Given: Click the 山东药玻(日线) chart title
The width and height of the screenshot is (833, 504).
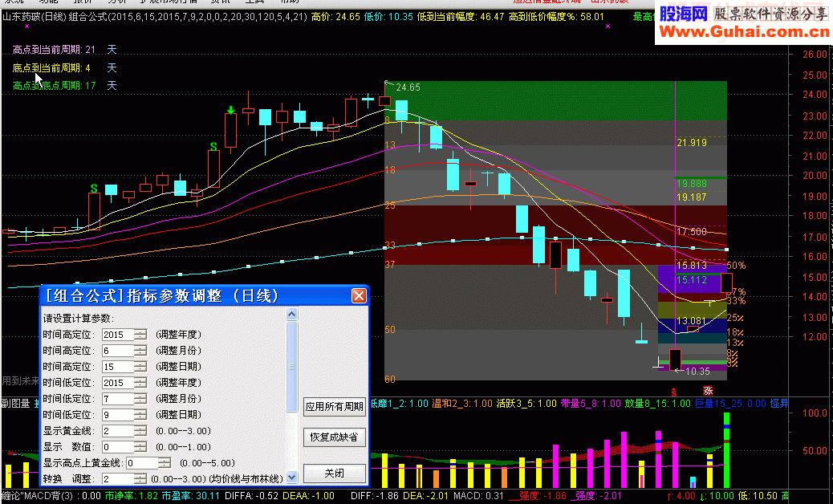Looking at the screenshot, I should pyautogui.click(x=35, y=17).
